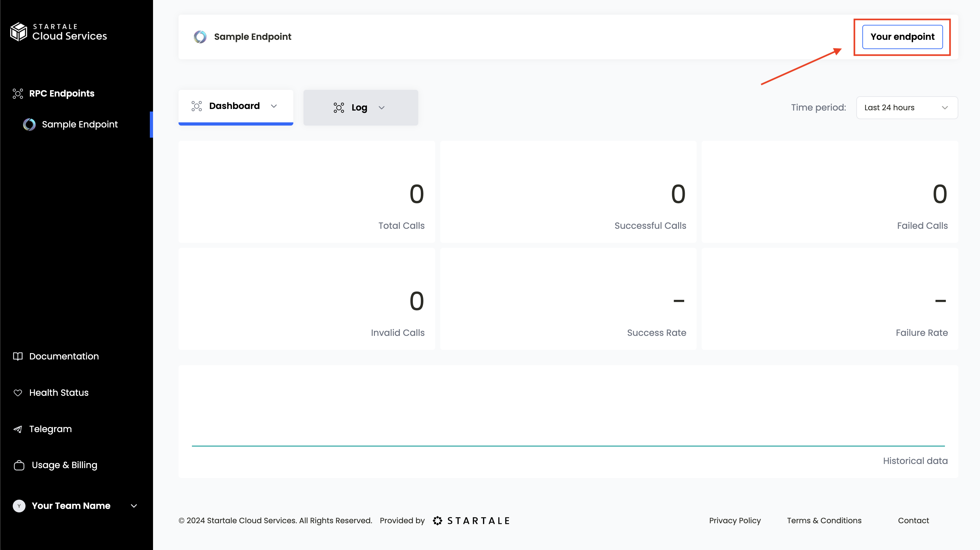Click the Telegram paper plane icon
980x550 pixels.
18,429
